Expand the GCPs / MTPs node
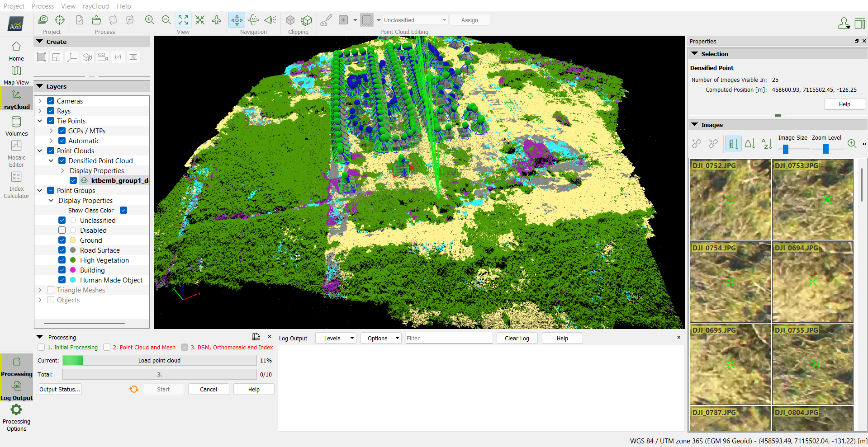 click(51, 131)
